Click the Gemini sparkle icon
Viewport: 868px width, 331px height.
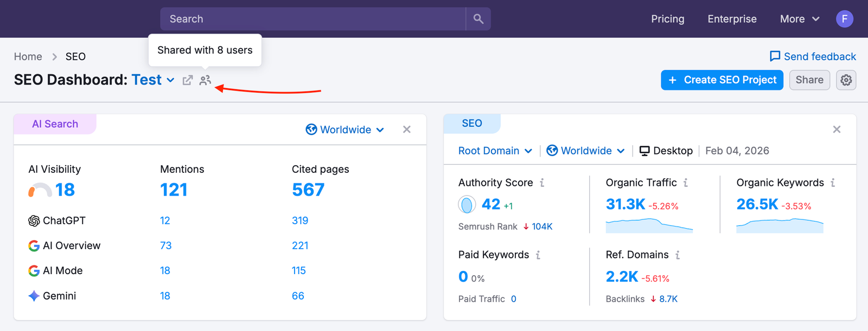pos(34,296)
